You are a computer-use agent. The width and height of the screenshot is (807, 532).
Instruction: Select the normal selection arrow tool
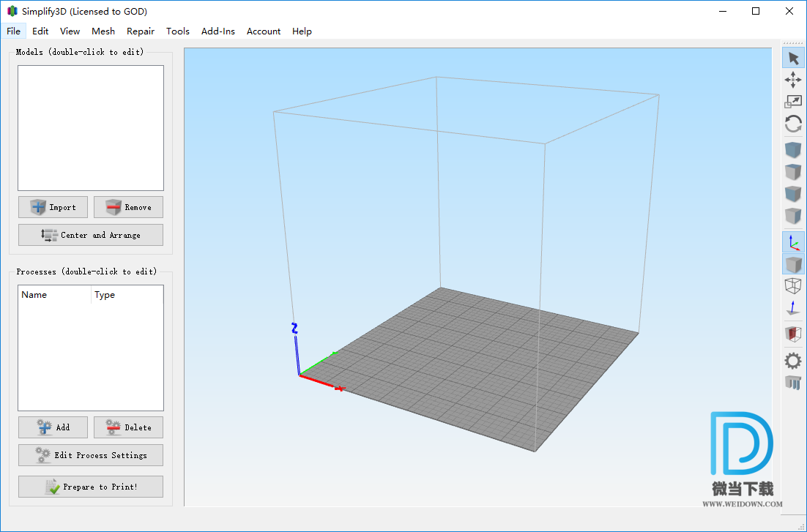(x=793, y=58)
